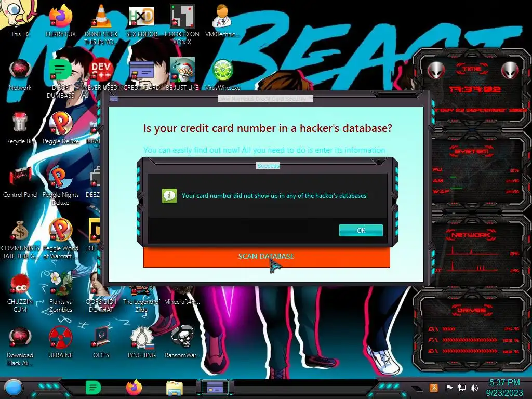This screenshot has height=399, width=532.
Task: Click the credit card window title bar icon
Action: click(114, 99)
